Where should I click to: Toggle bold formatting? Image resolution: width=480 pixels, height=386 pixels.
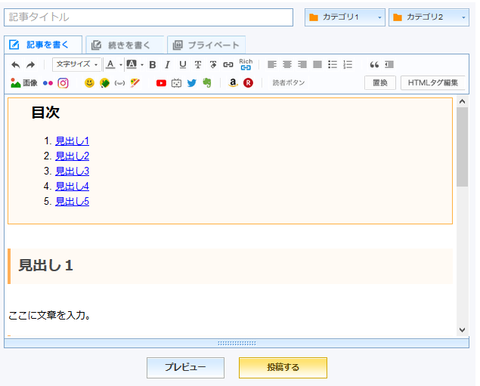click(153, 65)
